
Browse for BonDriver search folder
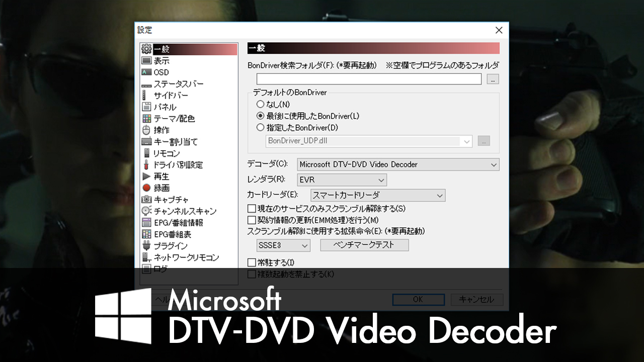click(493, 79)
